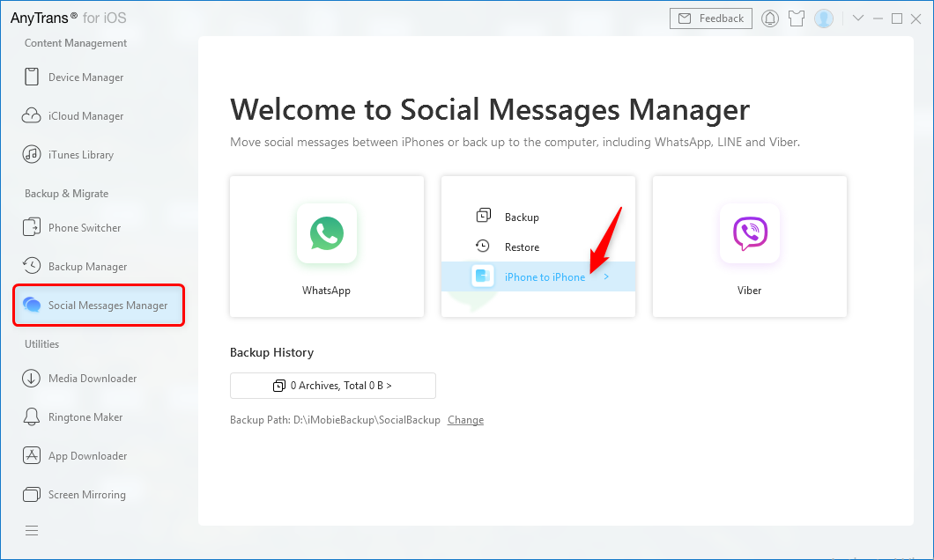The image size is (934, 560).
Task: Click the Content Management section label
Action: click(x=76, y=43)
